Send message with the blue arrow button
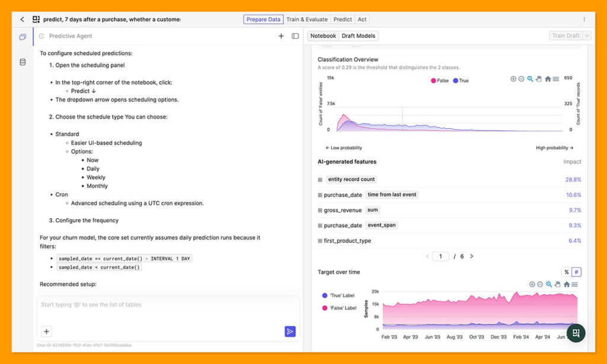The image size is (607, 364). coord(290,331)
